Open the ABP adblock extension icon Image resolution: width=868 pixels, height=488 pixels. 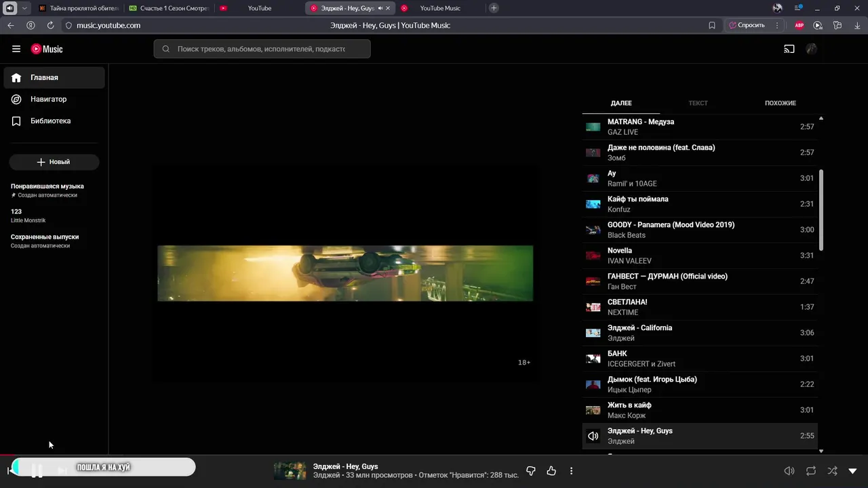tap(799, 25)
